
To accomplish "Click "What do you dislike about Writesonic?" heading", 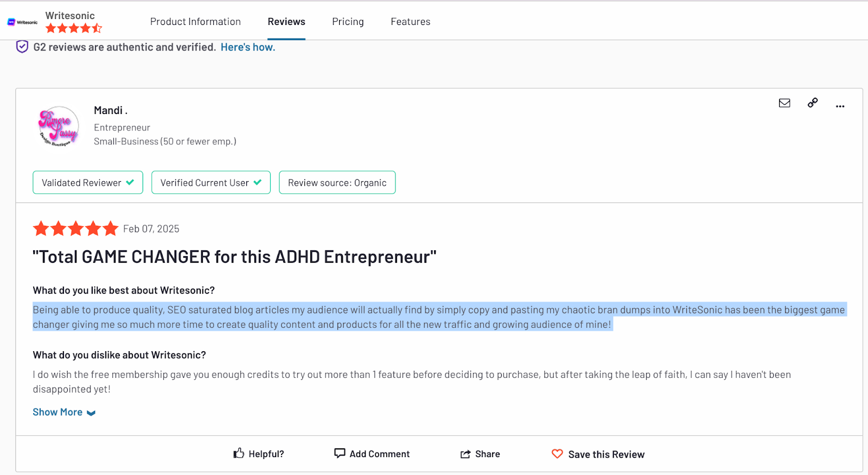I will click(x=119, y=355).
